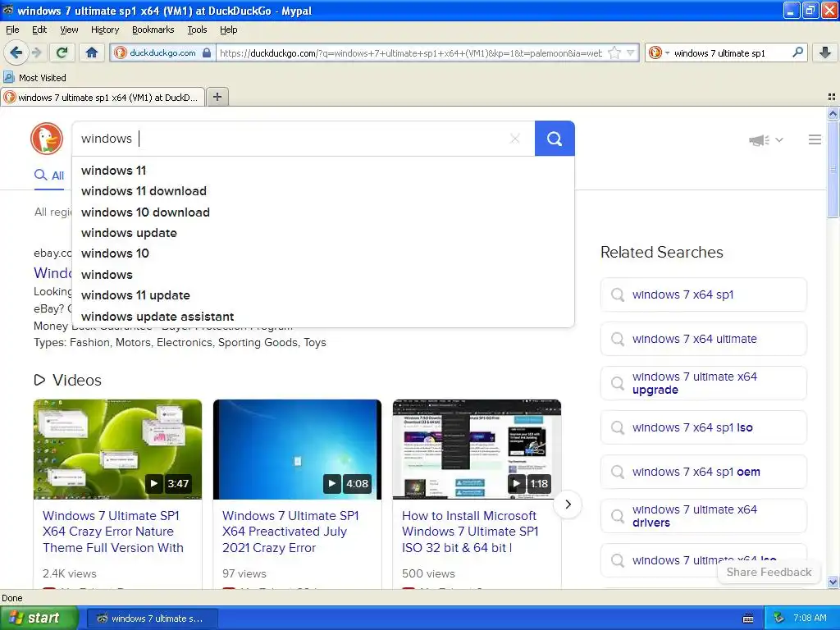Screen dimensions: 840x630
Task: Open related search 'windows 7 ultimate x64 upgrade'
Action: pos(703,383)
